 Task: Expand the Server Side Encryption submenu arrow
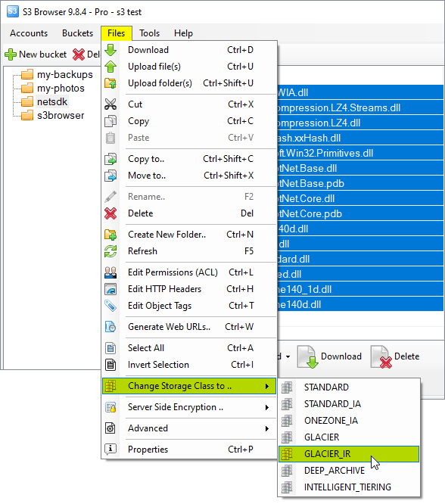point(267,408)
